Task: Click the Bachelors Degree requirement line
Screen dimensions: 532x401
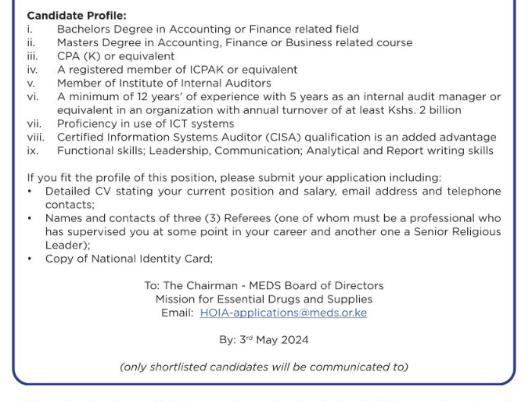Action: click(207, 29)
